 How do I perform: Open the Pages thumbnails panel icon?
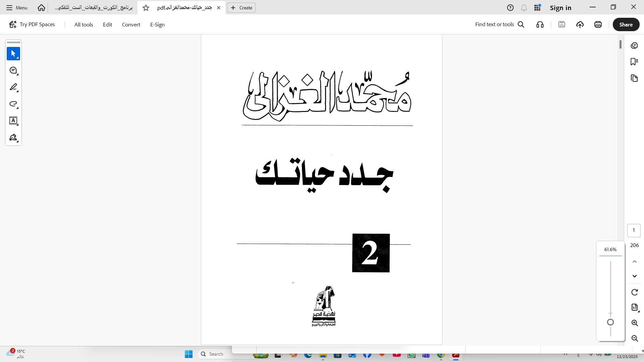click(x=634, y=78)
